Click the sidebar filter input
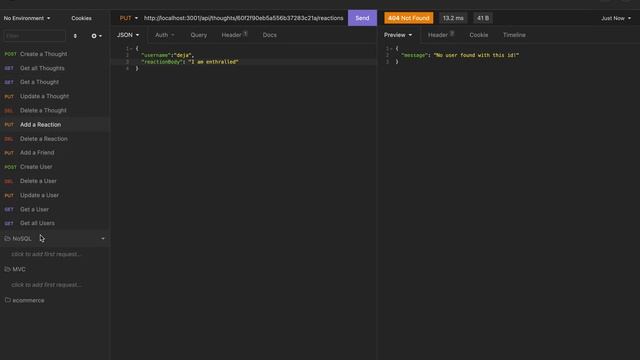The height and width of the screenshot is (360, 640). [34, 36]
